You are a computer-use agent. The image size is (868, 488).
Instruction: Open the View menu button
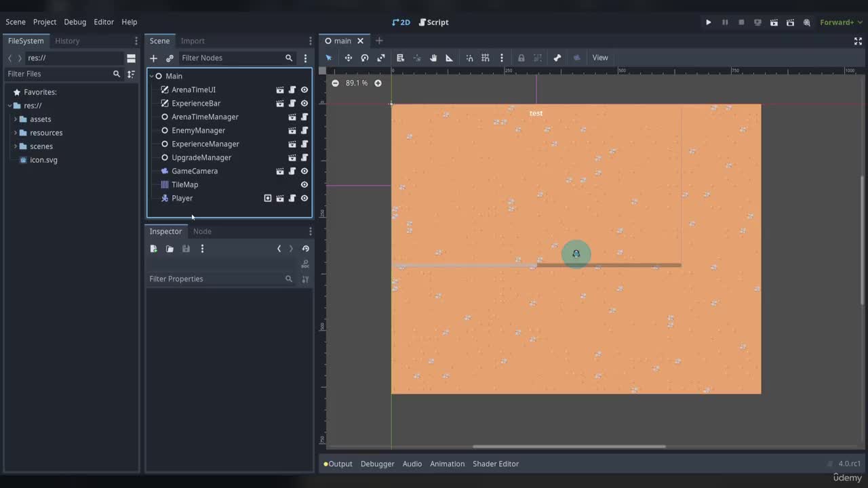(x=600, y=58)
